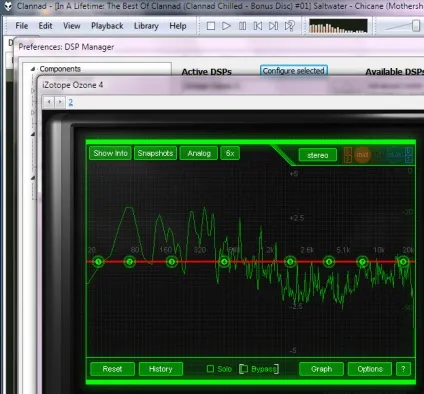Pause the track with the Pause icon
Screen dimensions: 424x394
coord(242,26)
